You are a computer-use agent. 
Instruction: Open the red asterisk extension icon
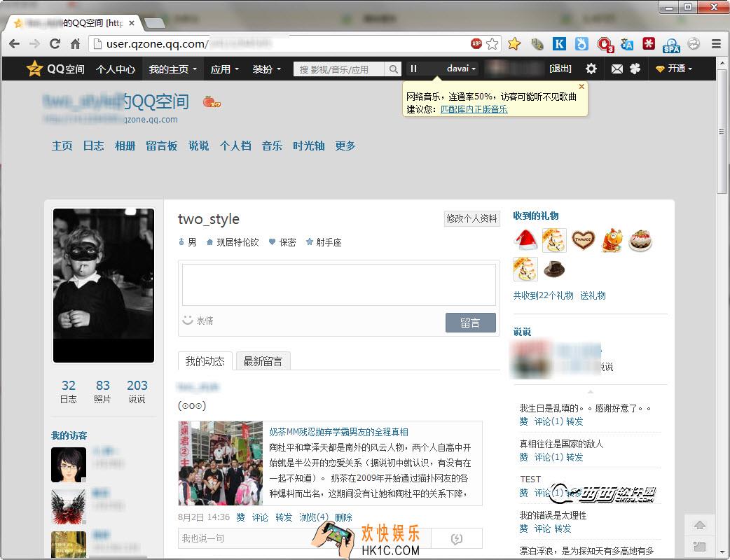click(x=649, y=43)
